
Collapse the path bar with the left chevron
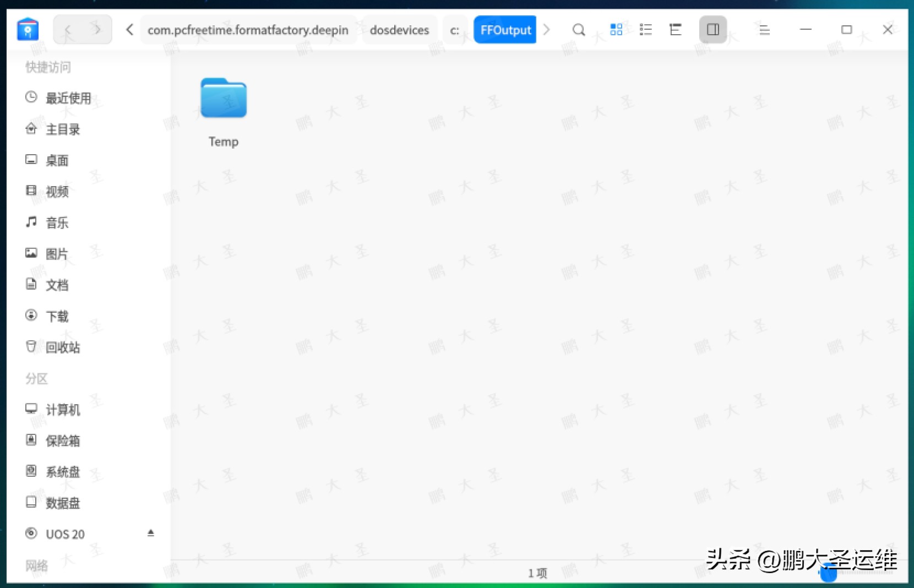point(129,30)
